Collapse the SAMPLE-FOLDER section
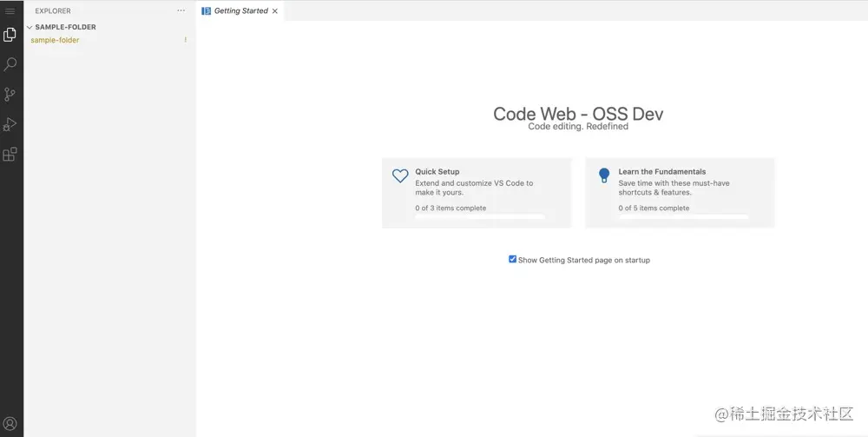Image resolution: width=868 pixels, height=437 pixels. pyautogui.click(x=30, y=27)
